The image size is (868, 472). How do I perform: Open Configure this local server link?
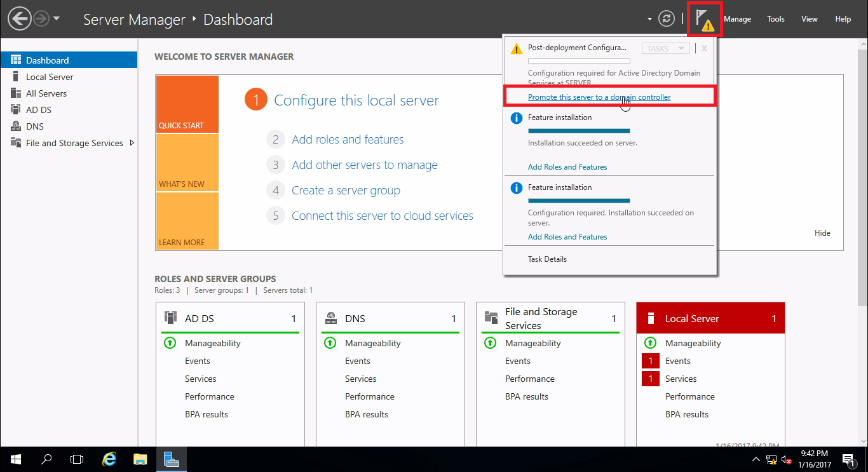[356, 100]
